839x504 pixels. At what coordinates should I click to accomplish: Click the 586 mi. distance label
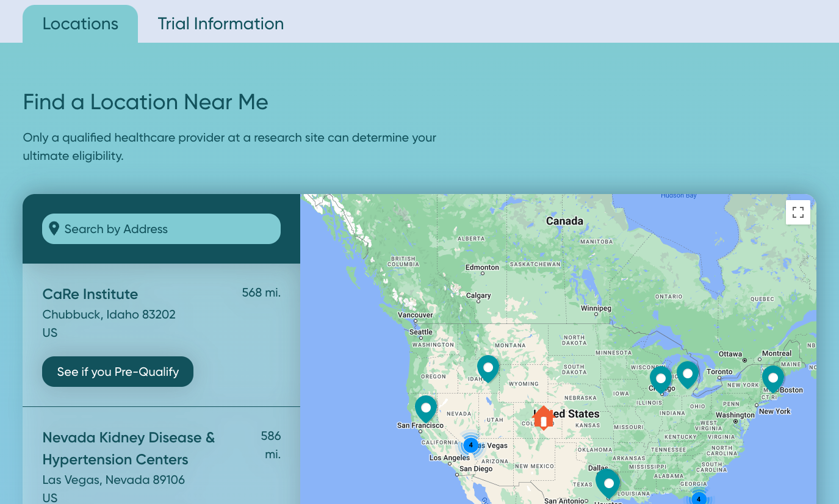click(x=270, y=445)
